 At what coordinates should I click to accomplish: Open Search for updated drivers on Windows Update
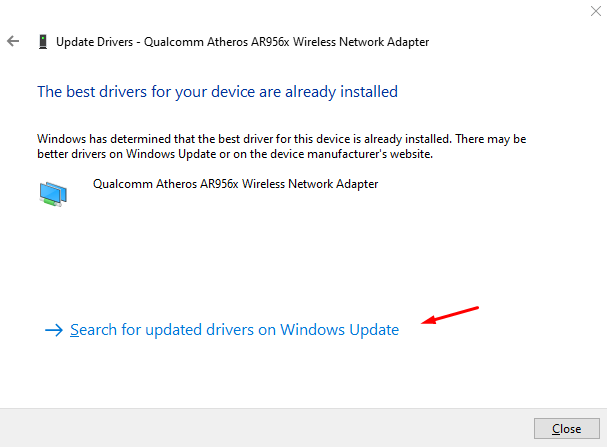(234, 330)
